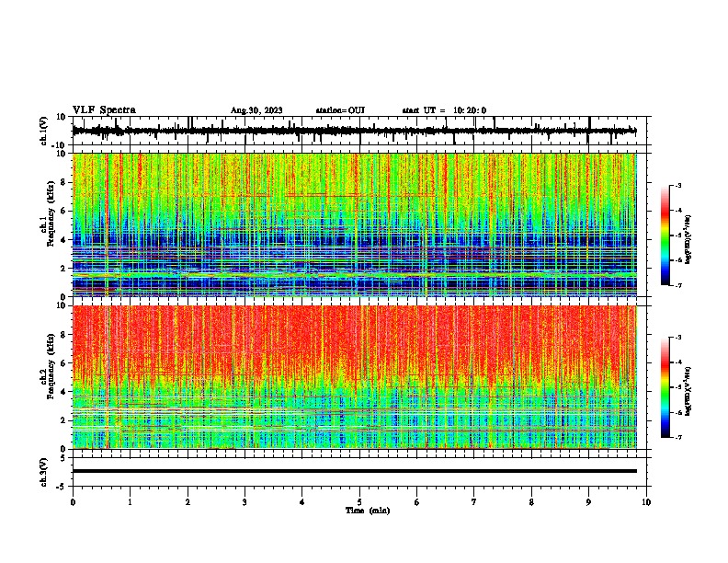Click the ch.2 color scale log(PSD) unit label
The width and height of the screenshot is (728, 563).
pos(688,391)
